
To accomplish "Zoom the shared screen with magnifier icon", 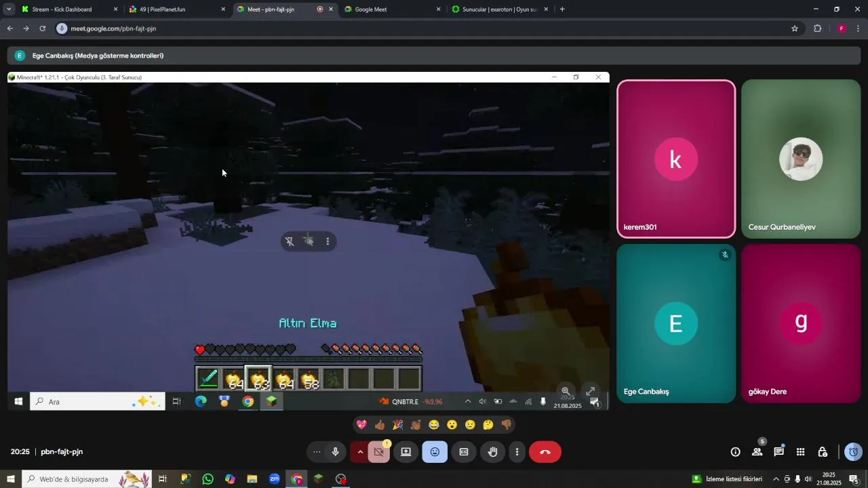I will coord(566,391).
